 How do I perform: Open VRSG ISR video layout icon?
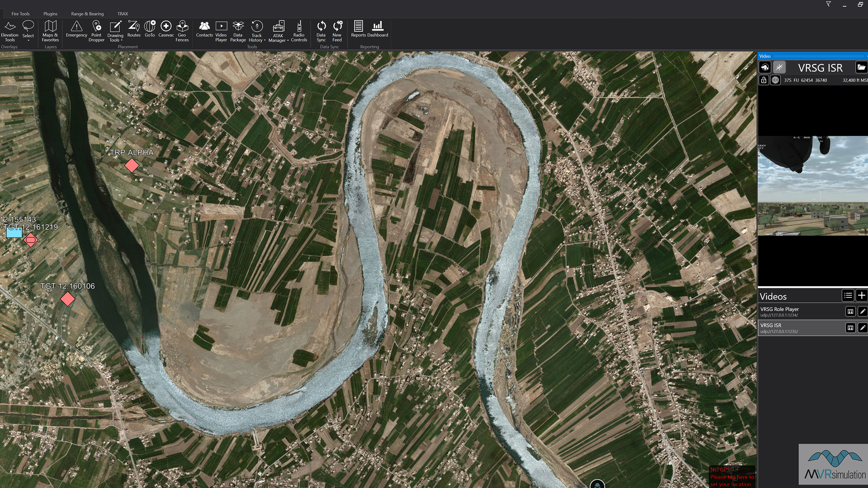[850, 328]
